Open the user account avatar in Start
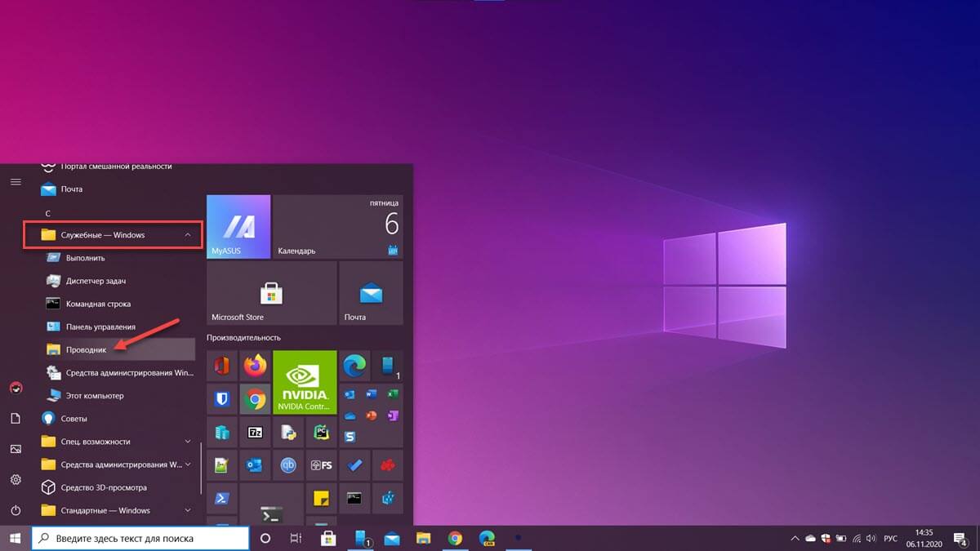The image size is (980, 551). [x=16, y=388]
